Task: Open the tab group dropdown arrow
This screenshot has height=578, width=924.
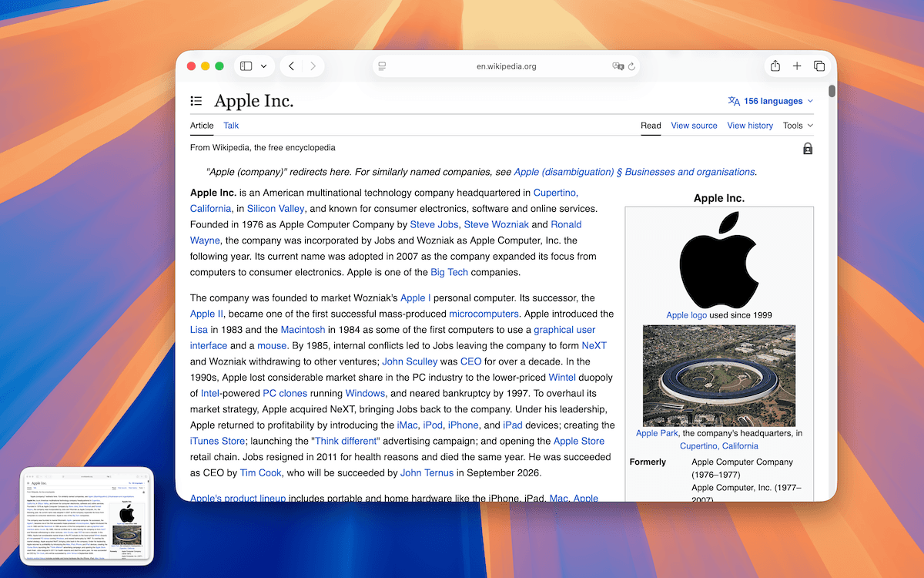Action: coord(264,66)
